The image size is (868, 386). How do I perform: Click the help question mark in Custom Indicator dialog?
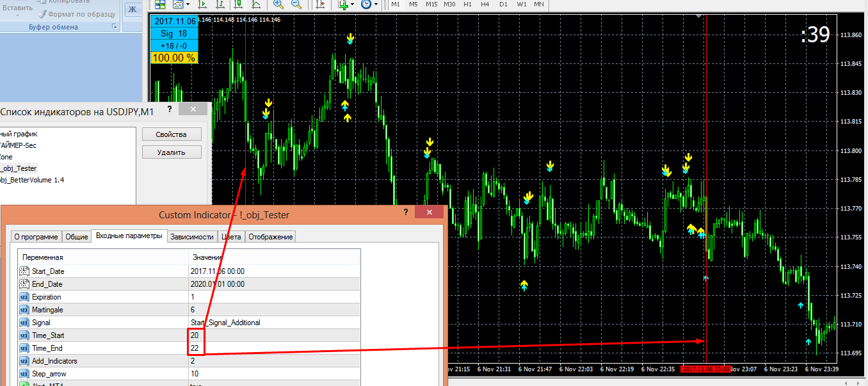point(406,213)
